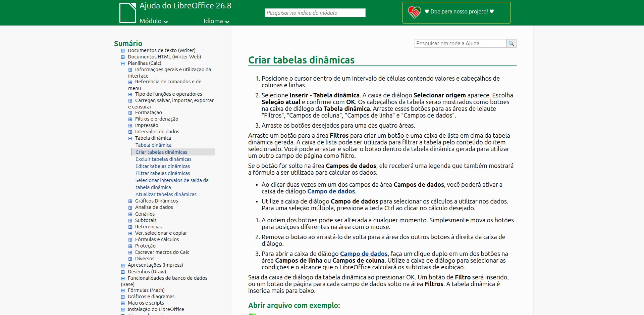Expand 'Apresentações (Impress)' node
Image resolution: width=644 pixels, height=315 pixels.
[123, 265]
